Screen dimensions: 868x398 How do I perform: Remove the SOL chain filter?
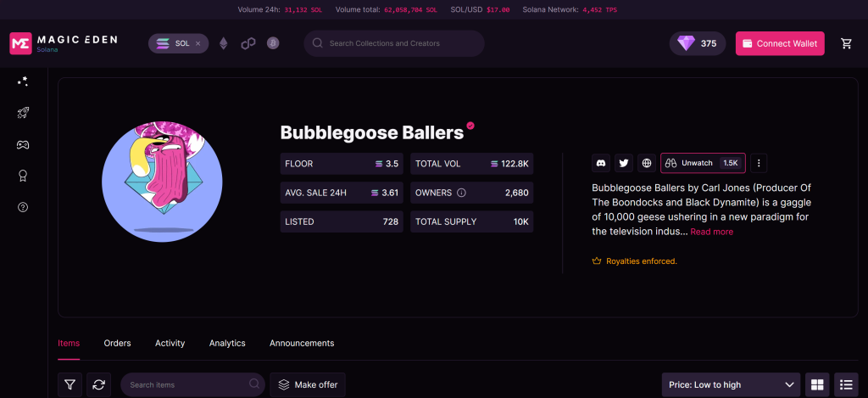pos(198,43)
